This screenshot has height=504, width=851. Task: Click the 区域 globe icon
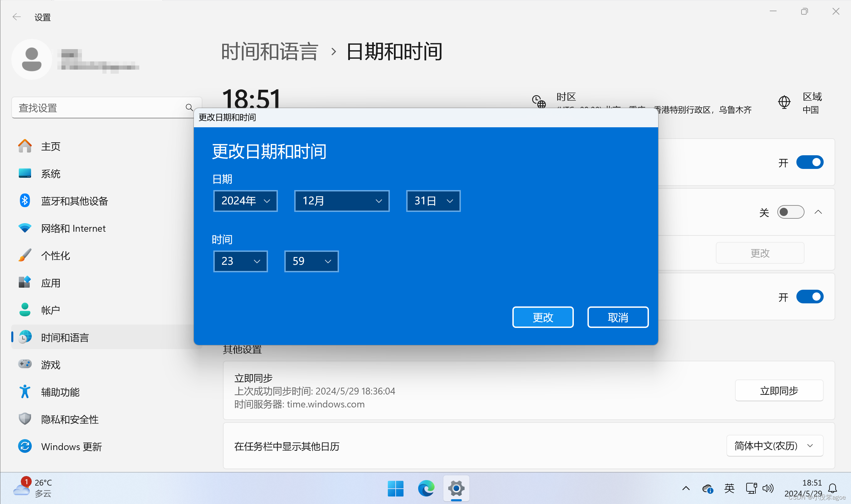pos(784,102)
